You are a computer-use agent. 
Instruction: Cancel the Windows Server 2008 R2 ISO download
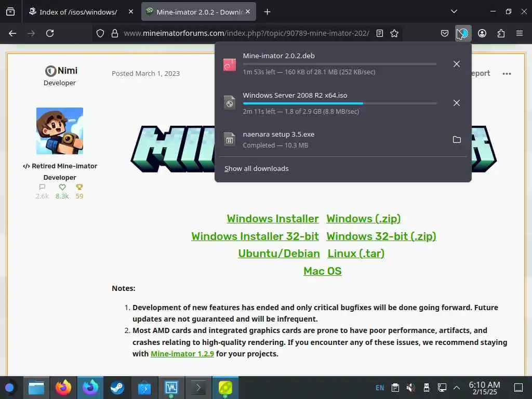(x=457, y=103)
